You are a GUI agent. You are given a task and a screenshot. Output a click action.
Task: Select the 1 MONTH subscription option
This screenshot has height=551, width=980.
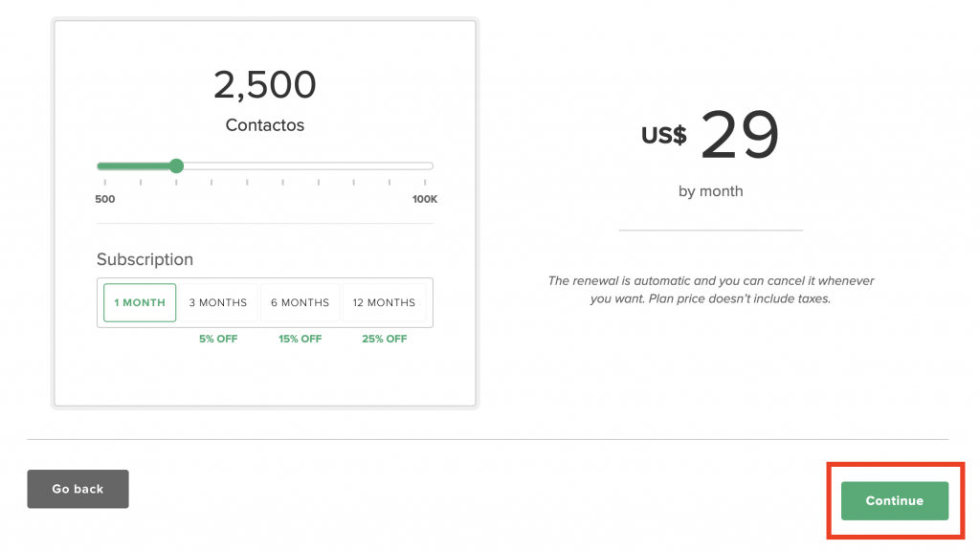tap(140, 302)
